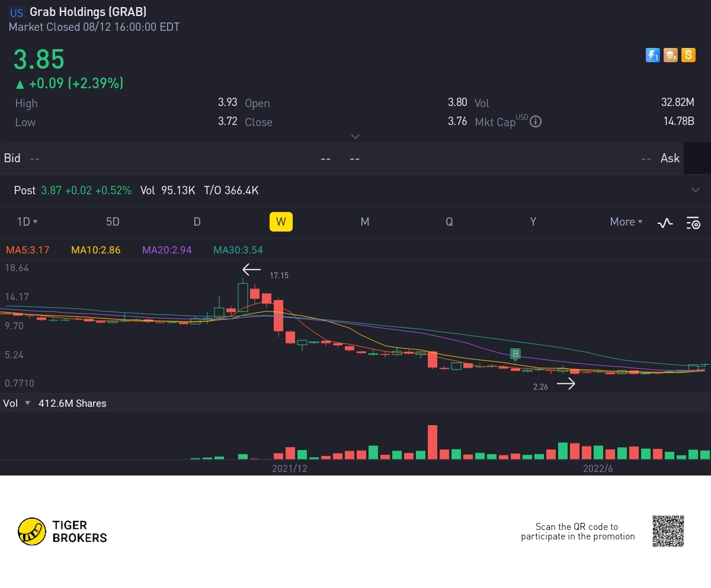Screen dimensions: 711x588
Task: Tap the Open 3.80 value
Action: point(457,102)
